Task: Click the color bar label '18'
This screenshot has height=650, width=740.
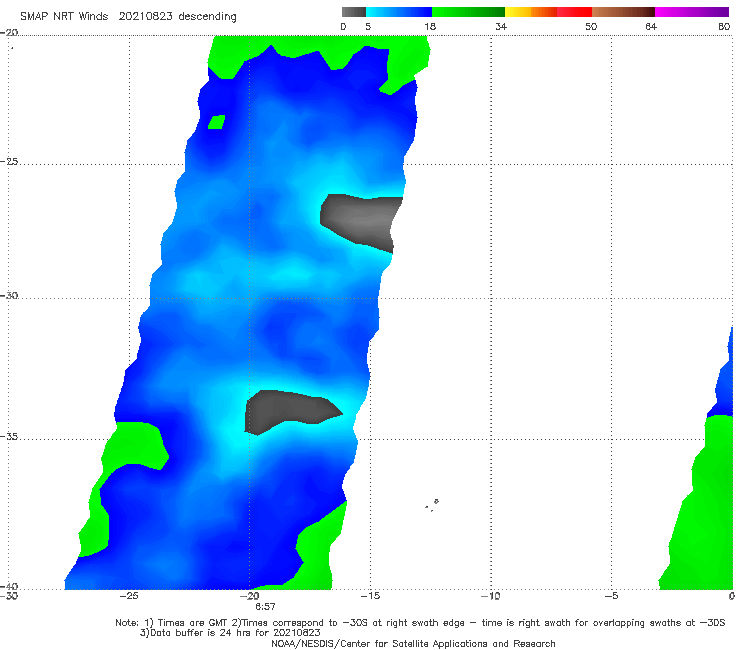Action: click(430, 26)
